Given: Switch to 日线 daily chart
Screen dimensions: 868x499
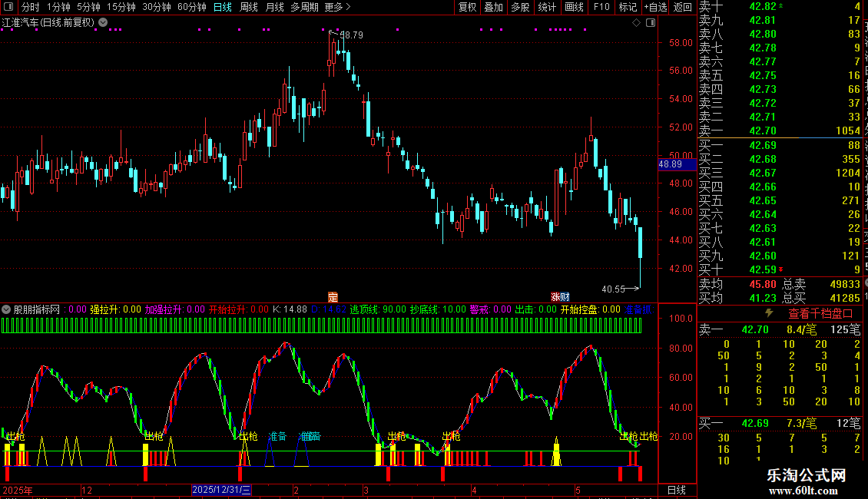Looking at the screenshot, I should pyautogui.click(x=223, y=7).
